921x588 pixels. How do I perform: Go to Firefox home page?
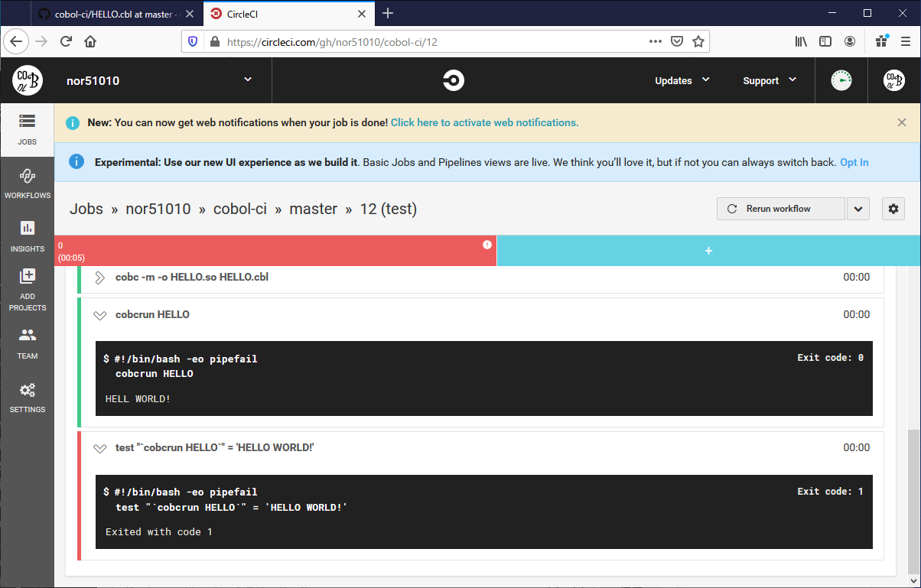pyautogui.click(x=90, y=42)
